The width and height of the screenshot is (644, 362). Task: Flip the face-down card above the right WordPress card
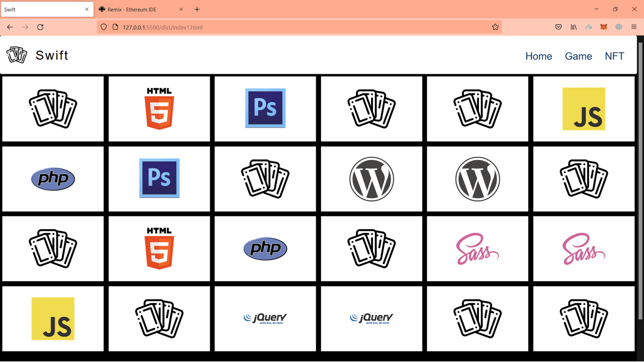[478, 109]
